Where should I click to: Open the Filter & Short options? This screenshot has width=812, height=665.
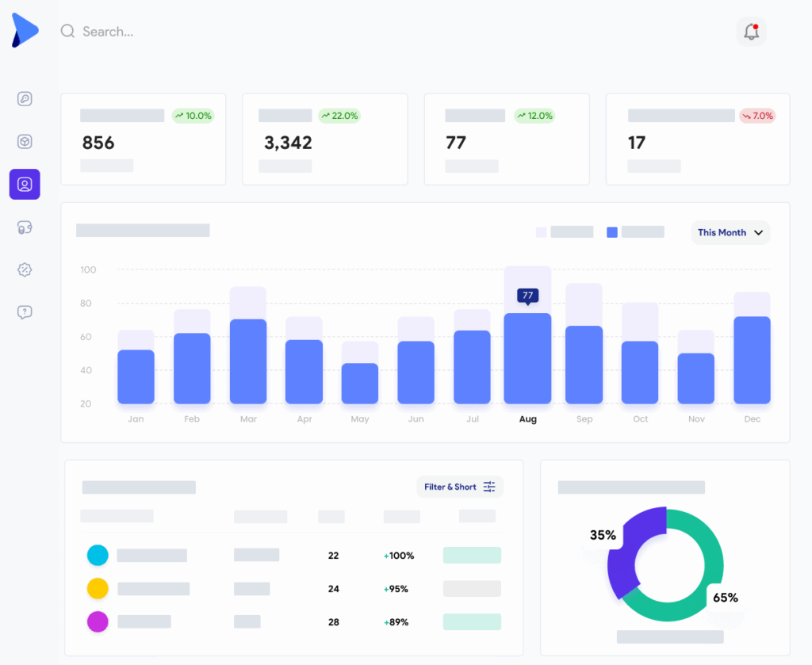pos(460,487)
